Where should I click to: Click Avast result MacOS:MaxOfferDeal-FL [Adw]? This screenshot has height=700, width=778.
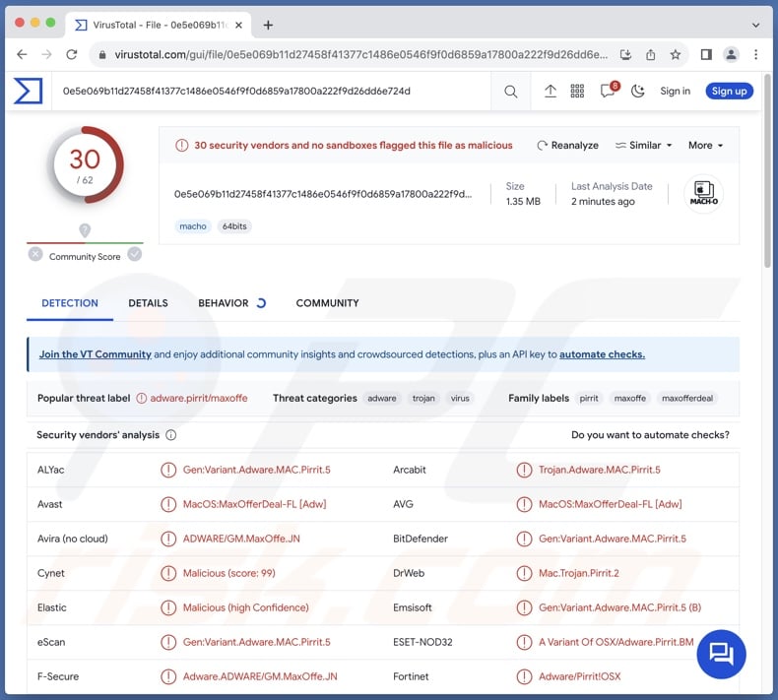pos(254,504)
